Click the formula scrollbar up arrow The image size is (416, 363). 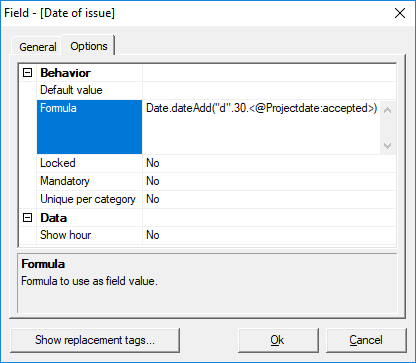point(388,110)
